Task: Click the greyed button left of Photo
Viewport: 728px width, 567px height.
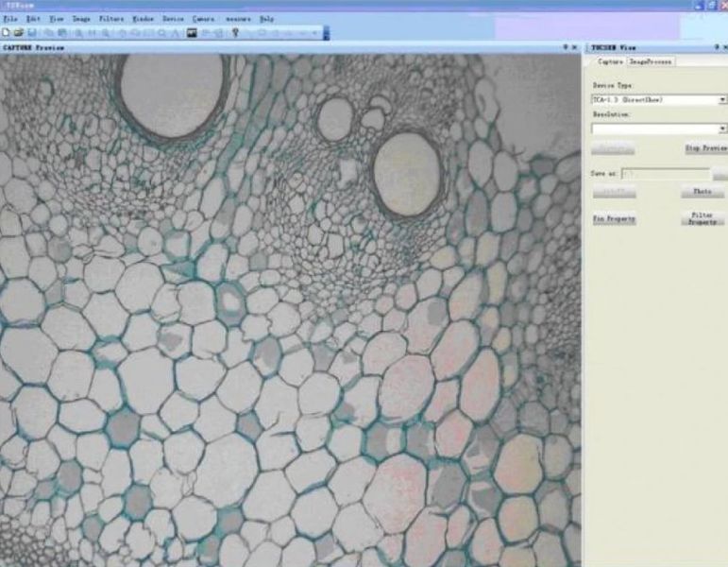Action: point(615,191)
